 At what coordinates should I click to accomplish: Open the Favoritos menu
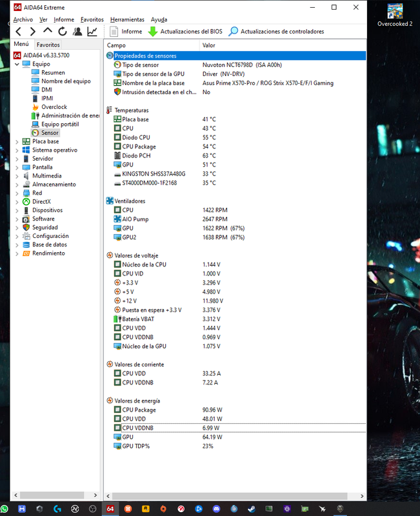tap(92, 20)
